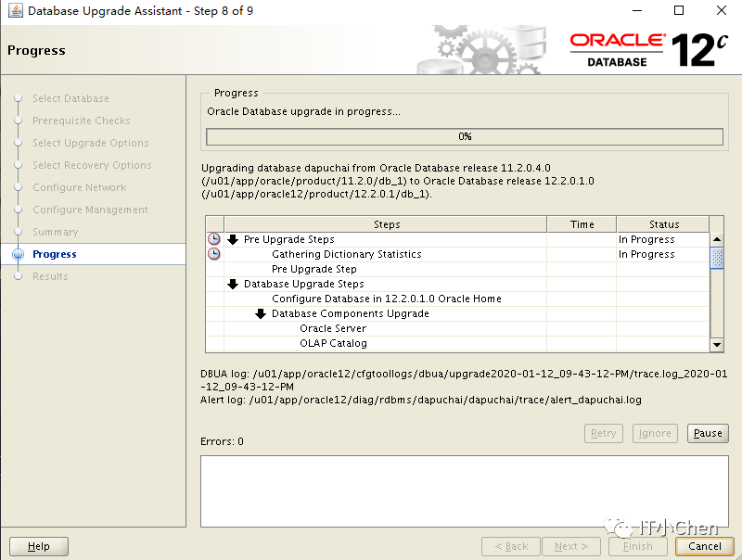Click the Retry button

(x=604, y=433)
